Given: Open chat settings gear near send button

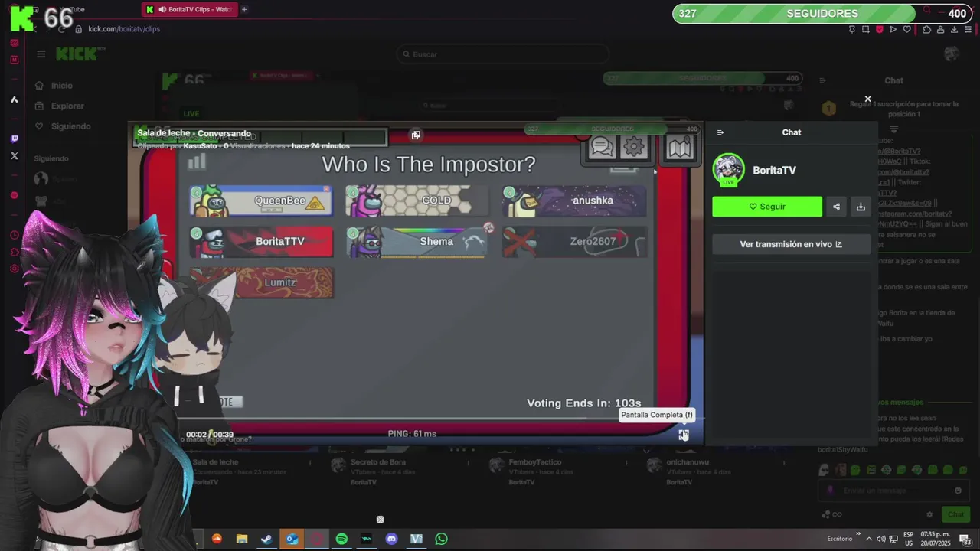Looking at the screenshot, I should click(x=929, y=514).
